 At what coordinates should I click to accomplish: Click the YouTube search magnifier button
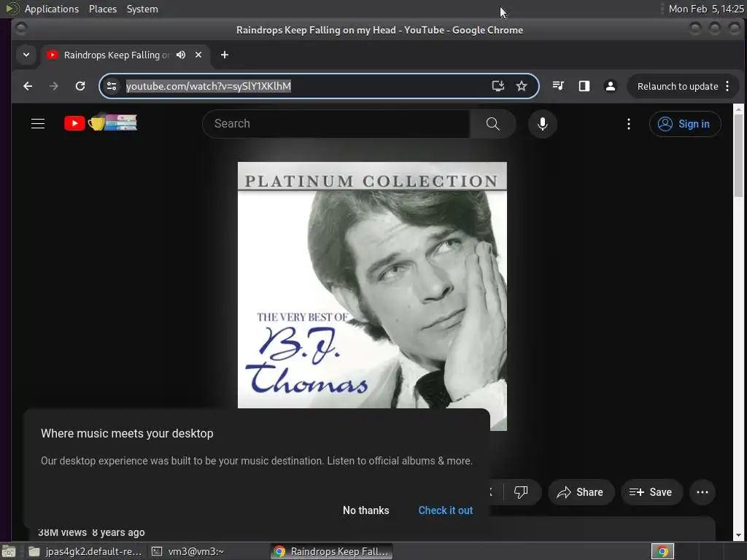[492, 124]
